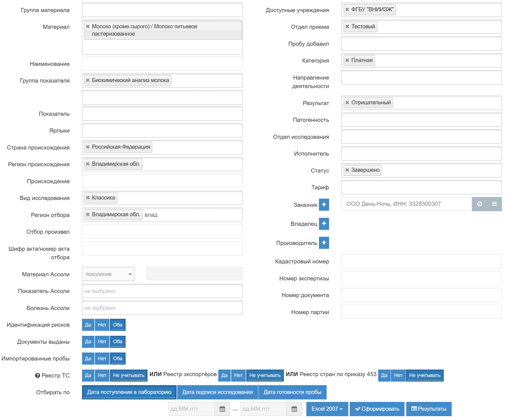
Task: Open customer list via hamburger icon
Action: pyautogui.click(x=494, y=204)
